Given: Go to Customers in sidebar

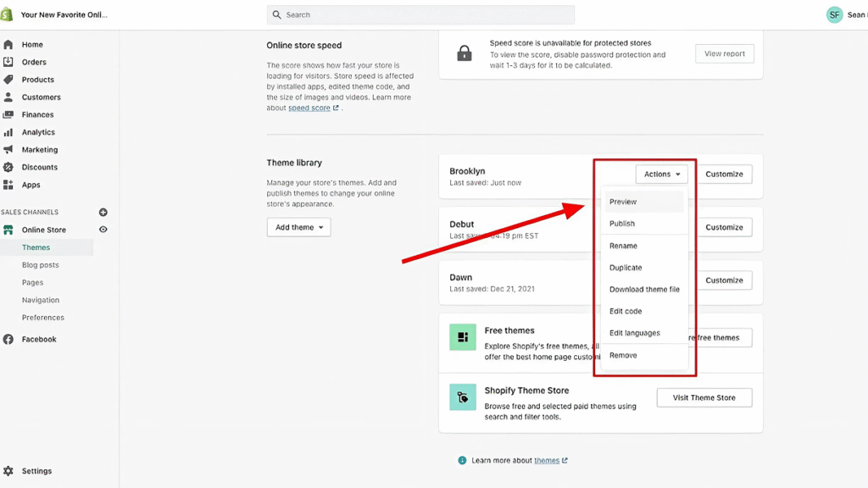Looking at the screenshot, I should tap(41, 97).
